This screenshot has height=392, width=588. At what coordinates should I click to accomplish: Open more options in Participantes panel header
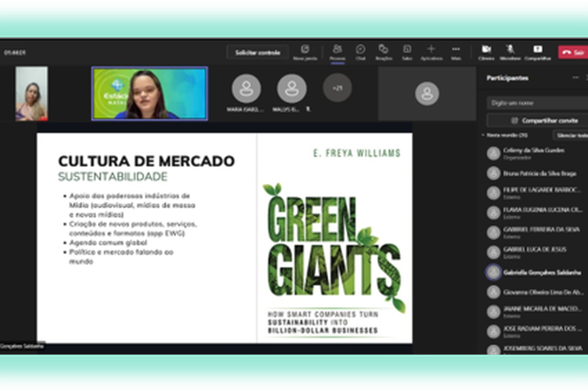(575, 78)
